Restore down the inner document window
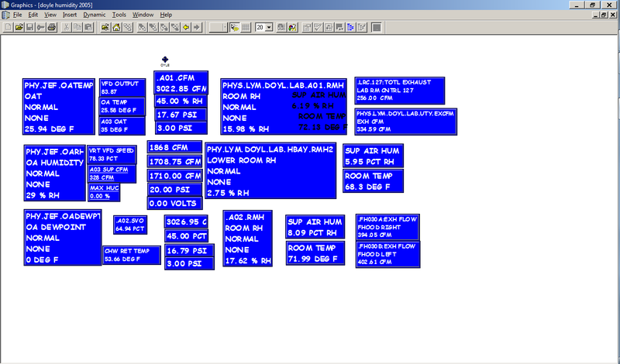Viewport: 620px width, 364px height. coord(602,14)
